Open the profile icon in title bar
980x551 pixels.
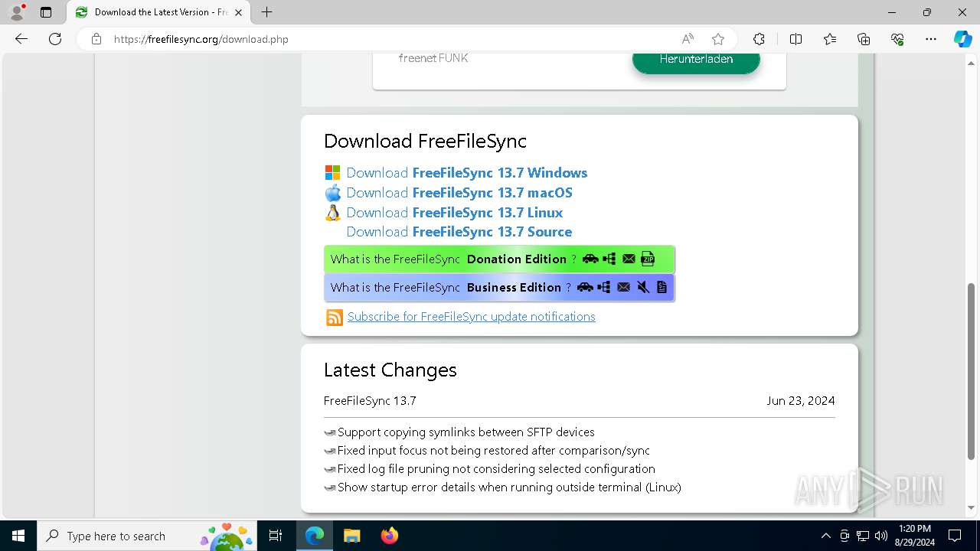click(17, 12)
